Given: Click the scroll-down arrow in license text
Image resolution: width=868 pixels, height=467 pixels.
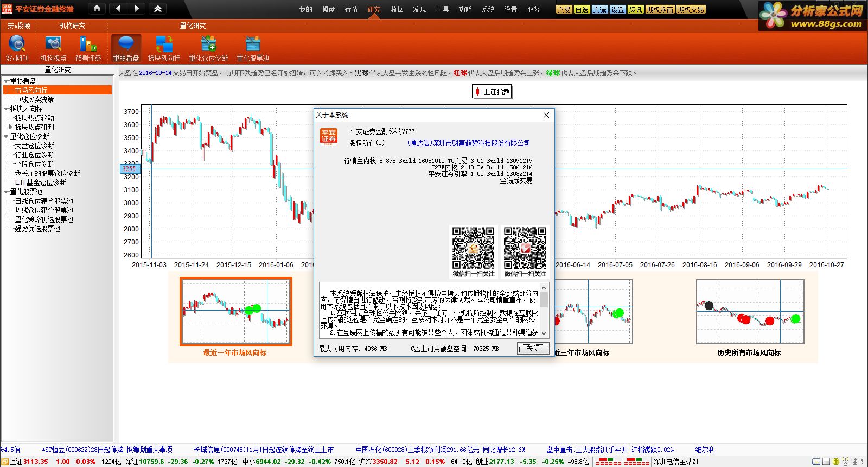Looking at the screenshot, I should [544, 333].
